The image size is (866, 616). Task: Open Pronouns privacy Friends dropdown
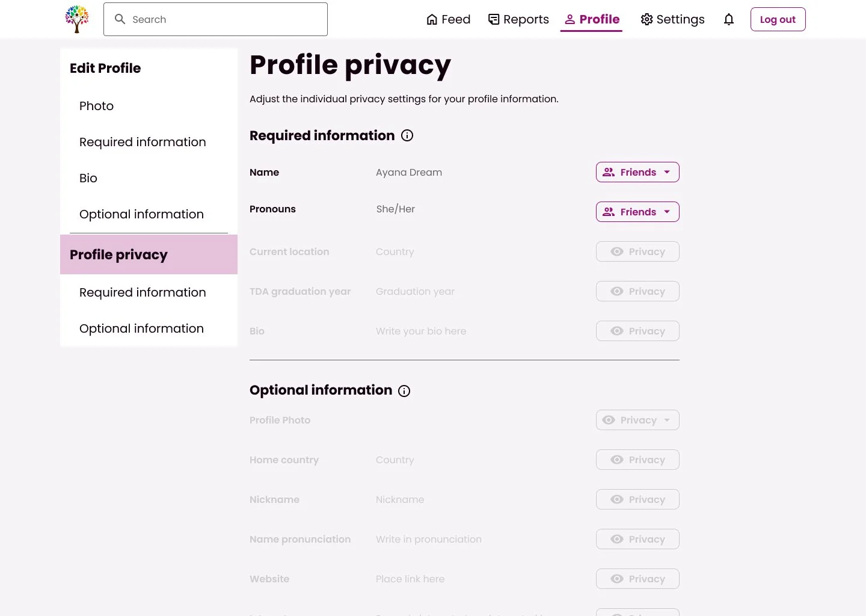(637, 212)
